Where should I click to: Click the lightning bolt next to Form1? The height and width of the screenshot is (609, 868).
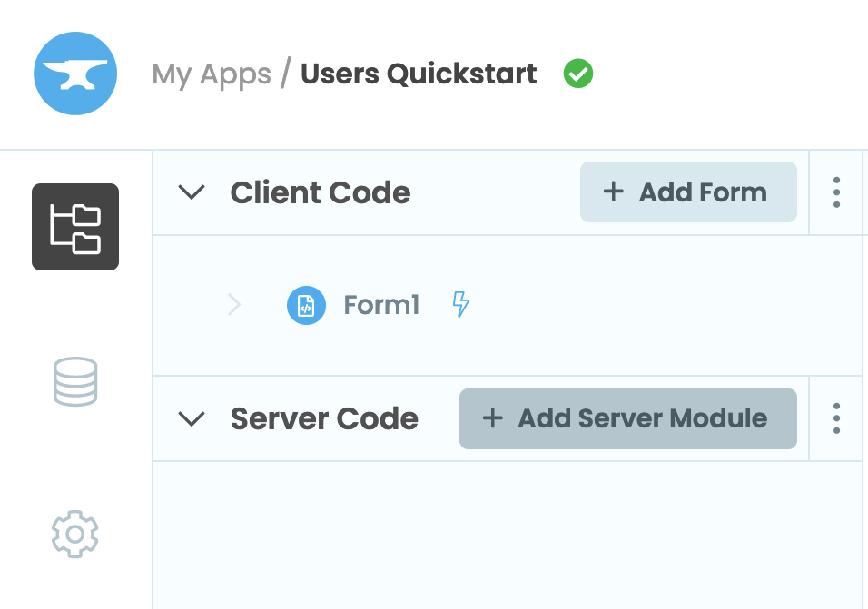pos(460,305)
